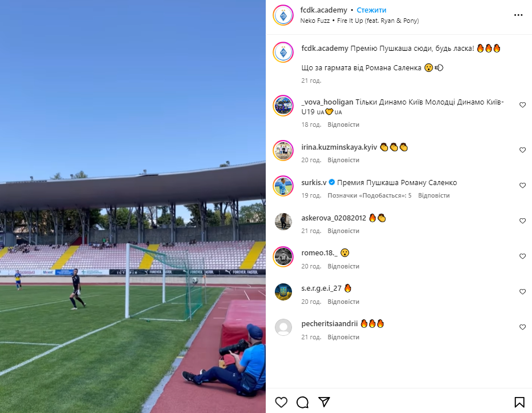
Task: Like the surkis.v comment
Action: pos(522,186)
